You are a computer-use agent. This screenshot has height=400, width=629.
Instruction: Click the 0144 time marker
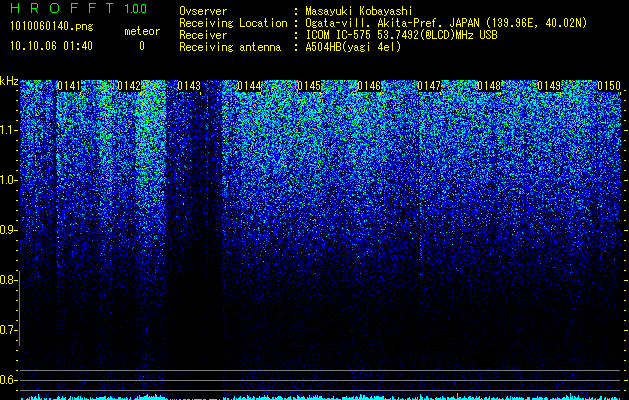click(249, 86)
